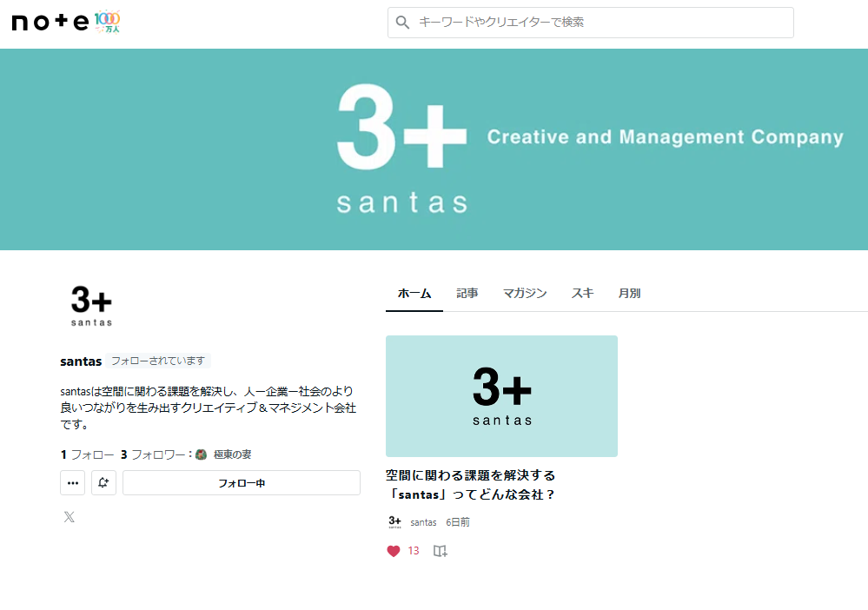Image resolution: width=868 pixels, height=610 pixels.
Task: Toggle the notification bell for santas
Action: 103,482
